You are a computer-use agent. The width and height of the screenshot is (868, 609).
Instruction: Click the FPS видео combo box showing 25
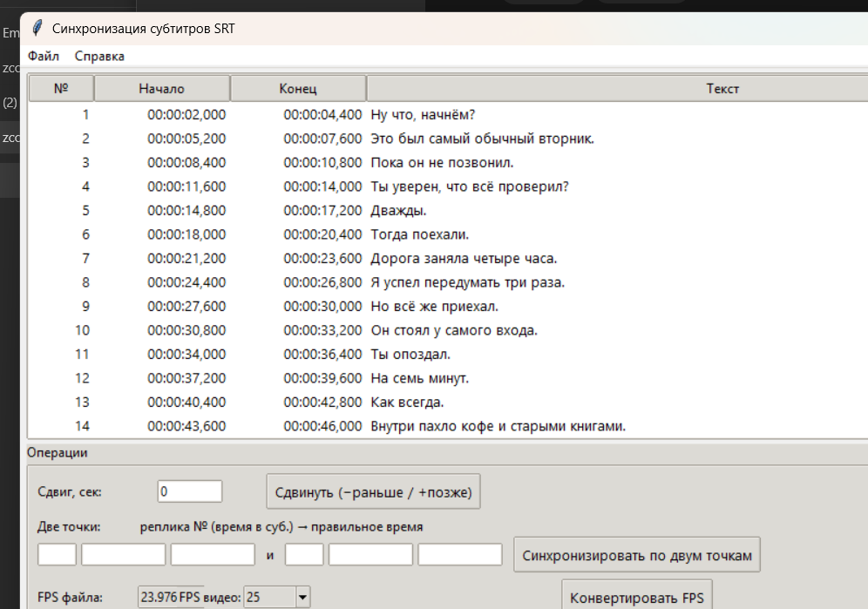pos(277,598)
